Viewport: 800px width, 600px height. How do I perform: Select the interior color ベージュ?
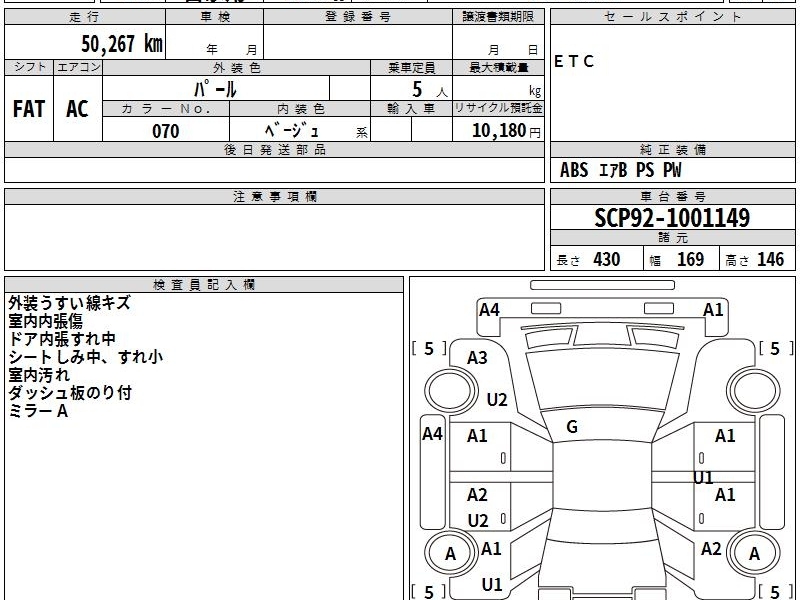[291, 131]
